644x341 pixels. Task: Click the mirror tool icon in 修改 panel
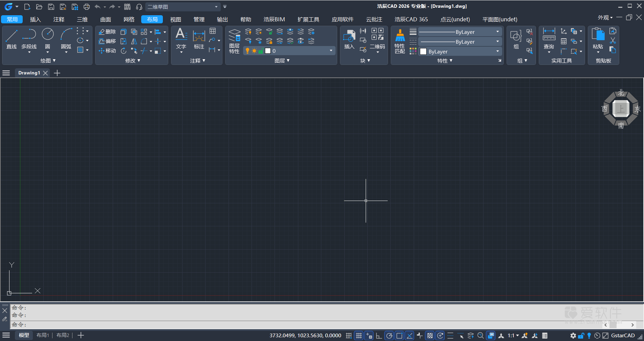134,41
